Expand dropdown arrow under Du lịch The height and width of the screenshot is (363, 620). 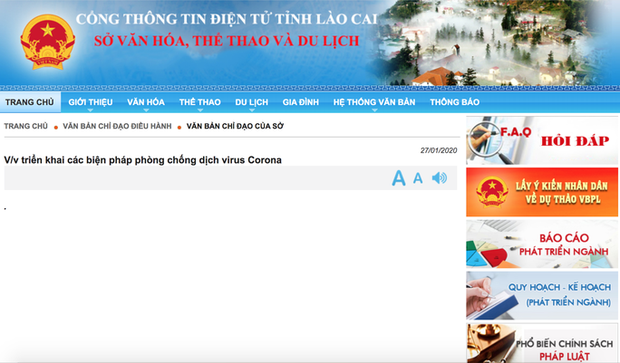[251, 110]
